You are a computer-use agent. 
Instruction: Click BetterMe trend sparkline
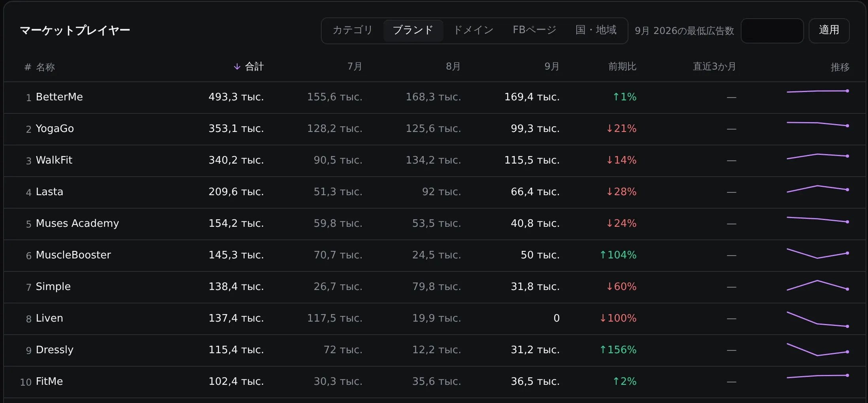pyautogui.click(x=818, y=91)
